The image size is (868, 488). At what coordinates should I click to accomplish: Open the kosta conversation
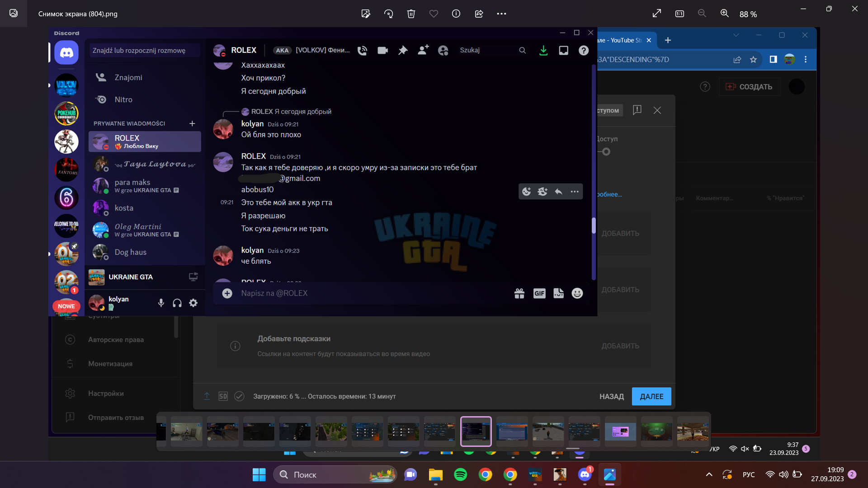pos(145,208)
